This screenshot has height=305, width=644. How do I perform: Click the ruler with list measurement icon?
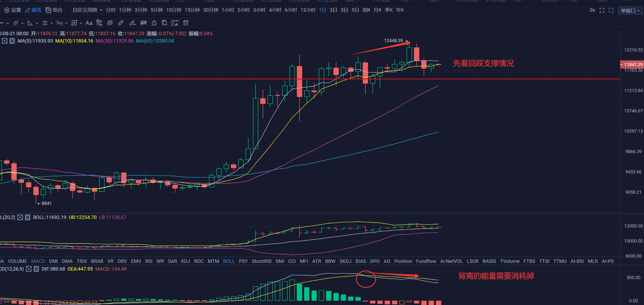pos(99,23)
